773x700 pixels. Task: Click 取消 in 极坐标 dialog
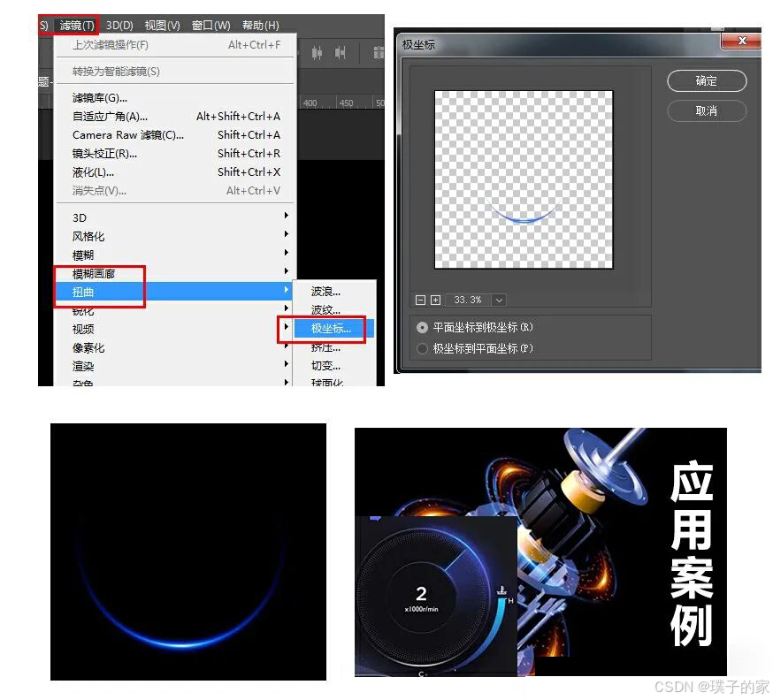(x=706, y=110)
